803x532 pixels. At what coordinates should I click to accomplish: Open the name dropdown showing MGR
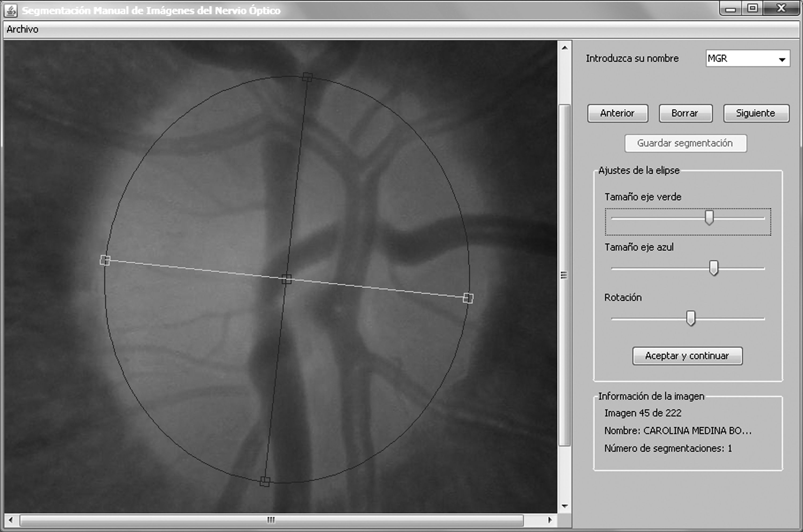tap(782, 59)
